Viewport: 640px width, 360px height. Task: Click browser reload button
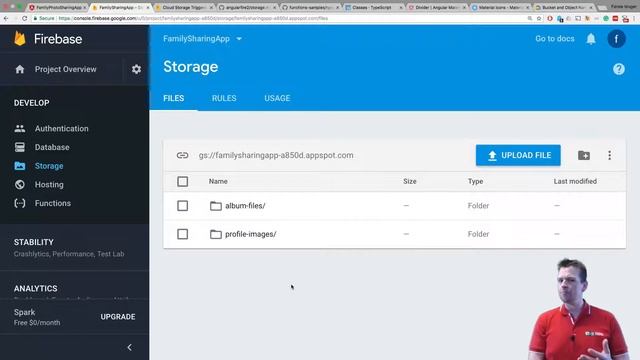[x=24, y=18]
